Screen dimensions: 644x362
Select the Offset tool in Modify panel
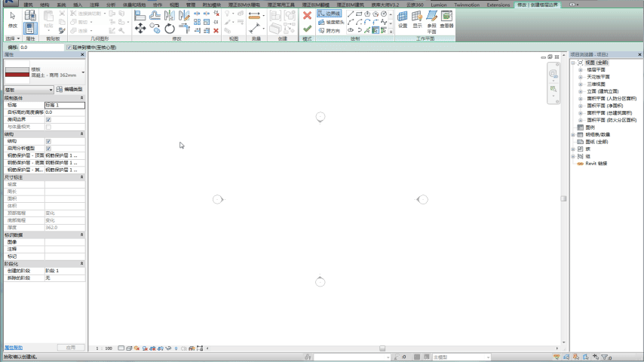click(x=155, y=16)
